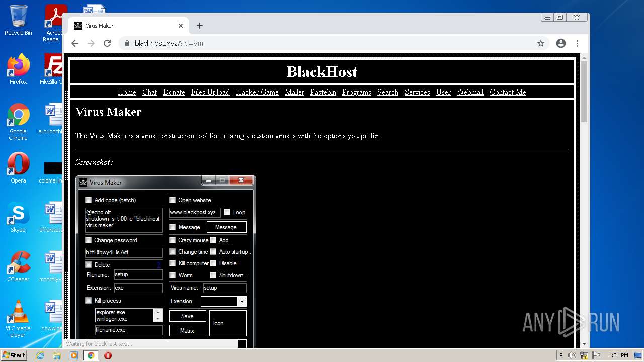Open the Files Upload link

tap(210, 92)
